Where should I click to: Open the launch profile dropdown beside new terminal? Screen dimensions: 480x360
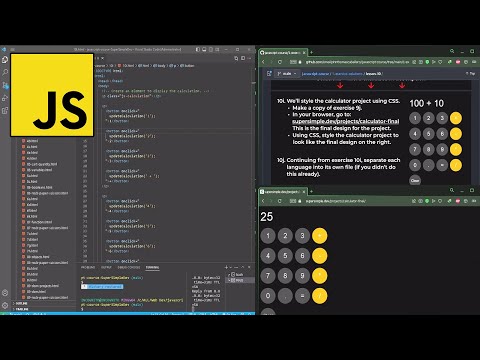(231, 267)
